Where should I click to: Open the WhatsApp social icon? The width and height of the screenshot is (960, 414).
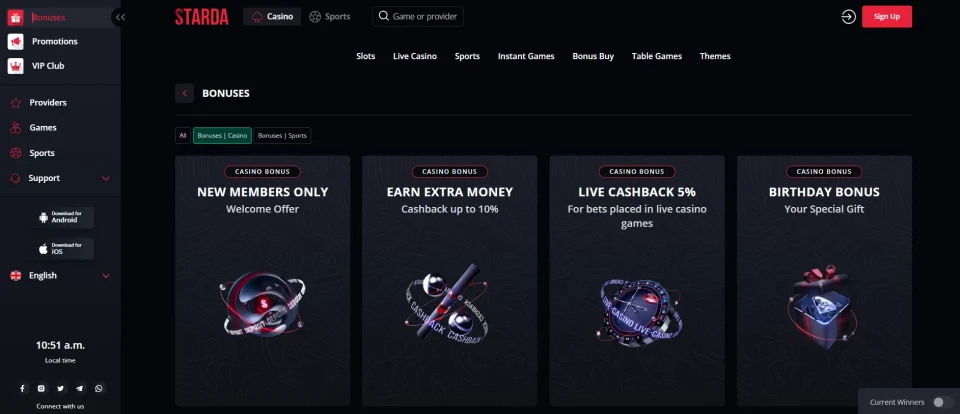tap(99, 388)
